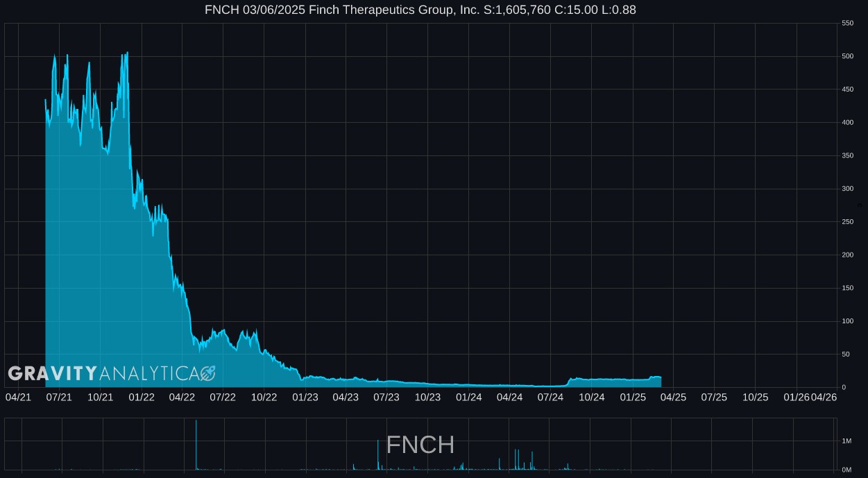Select the 0M volume axis label
This screenshot has height=478, width=868.
point(846,470)
